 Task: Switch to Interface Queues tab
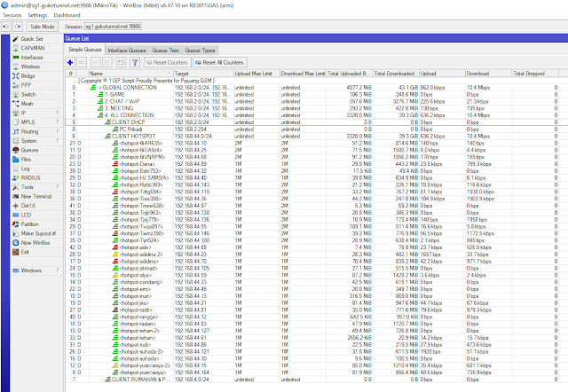(x=127, y=51)
